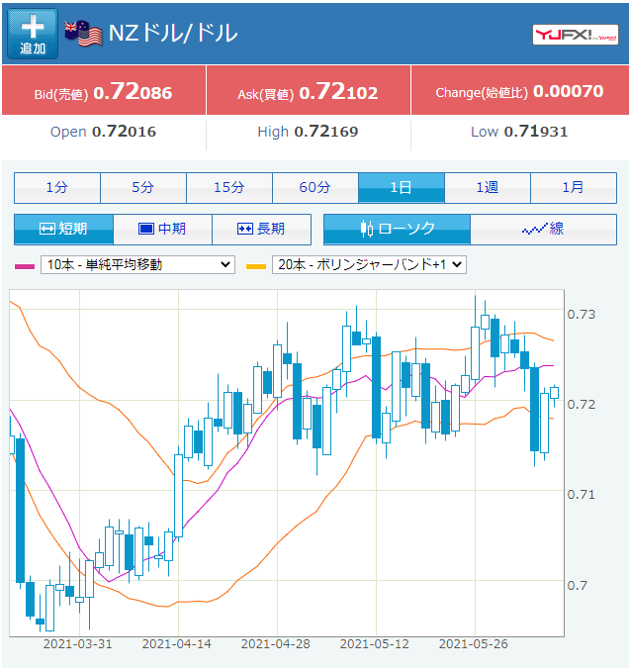
Task: Select the 1日 daily timeframe tab
Action: 402,188
